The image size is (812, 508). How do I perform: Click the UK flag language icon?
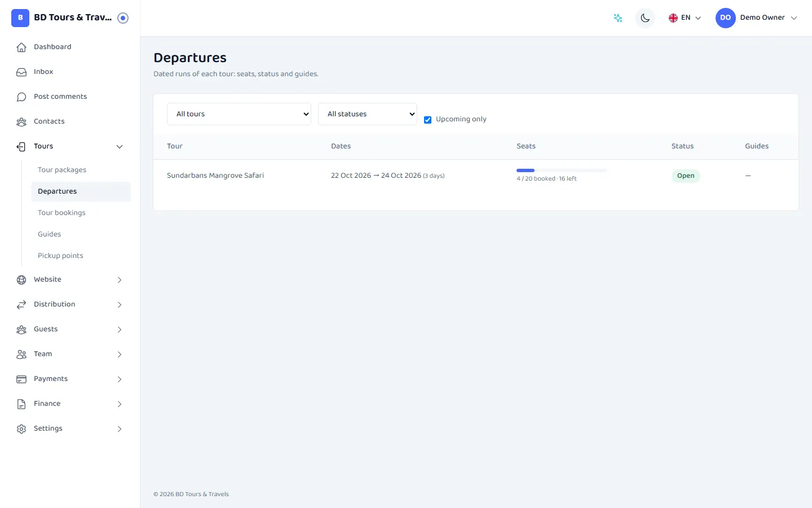pos(673,18)
